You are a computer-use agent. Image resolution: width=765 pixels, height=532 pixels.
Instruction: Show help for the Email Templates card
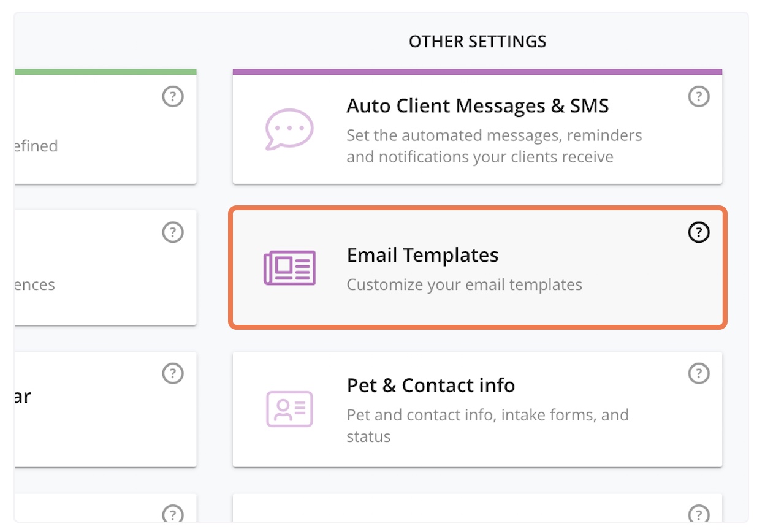coord(699,232)
